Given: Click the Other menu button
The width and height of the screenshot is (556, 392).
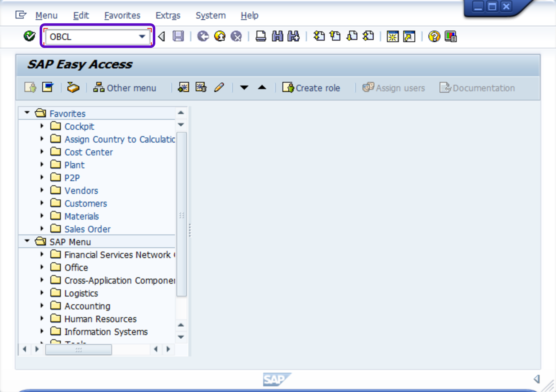Looking at the screenshot, I should click(x=125, y=88).
